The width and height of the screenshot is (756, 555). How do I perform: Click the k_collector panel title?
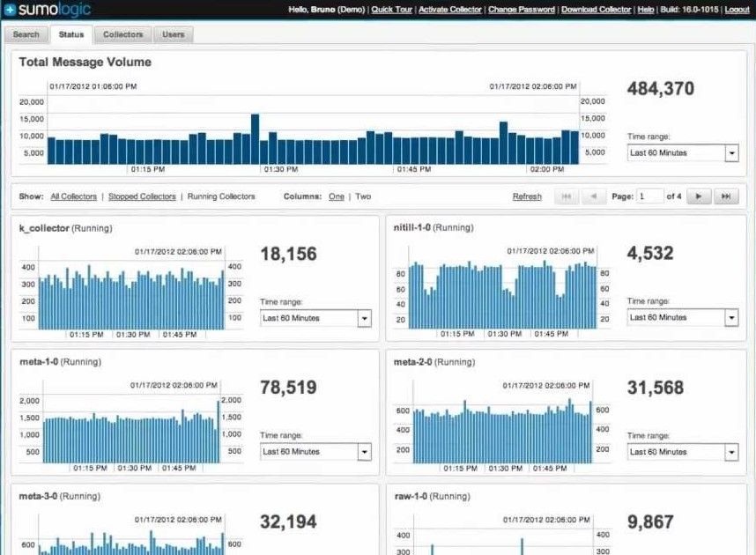point(65,228)
